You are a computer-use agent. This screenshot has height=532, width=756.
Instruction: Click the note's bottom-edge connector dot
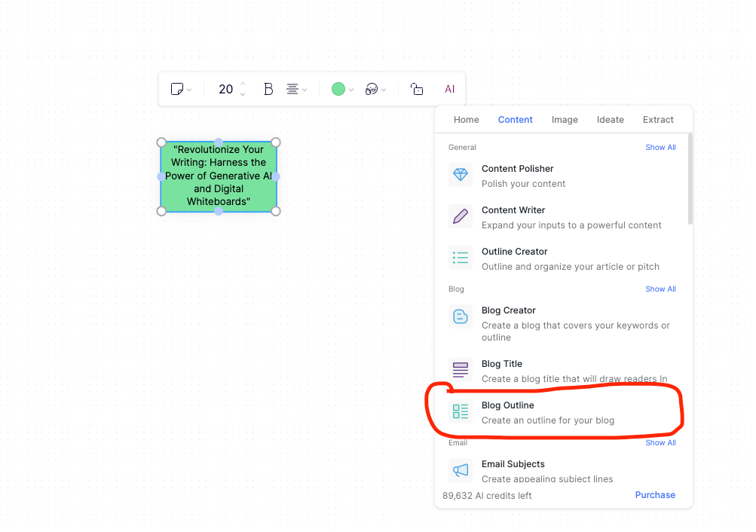click(x=219, y=211)
